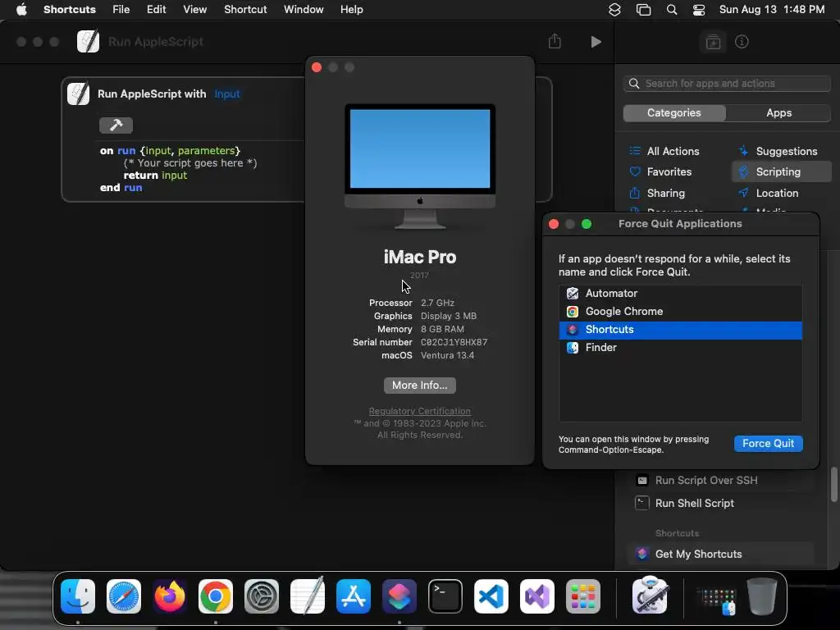Open Launchpad from the Dock
This screenshot has height=630, width=840.
pos(583,596)
